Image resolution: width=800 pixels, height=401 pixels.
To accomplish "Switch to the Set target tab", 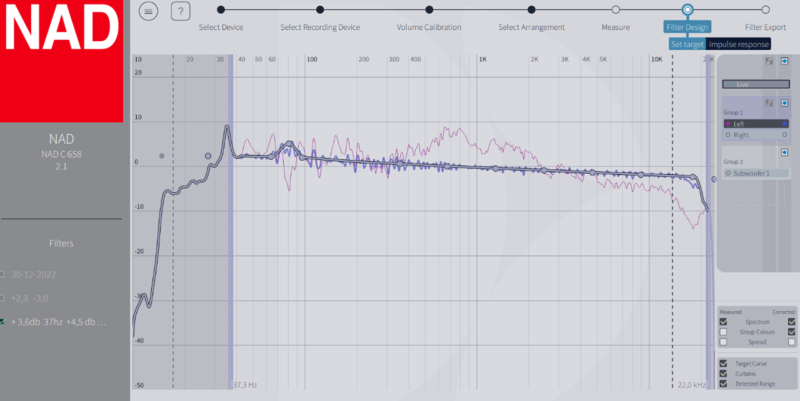I will [687, 44].
